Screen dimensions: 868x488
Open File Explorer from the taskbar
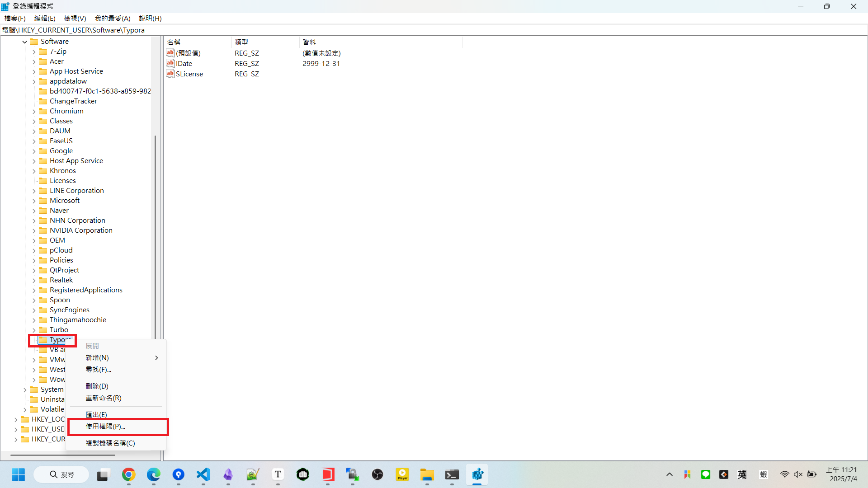(427, 474)
